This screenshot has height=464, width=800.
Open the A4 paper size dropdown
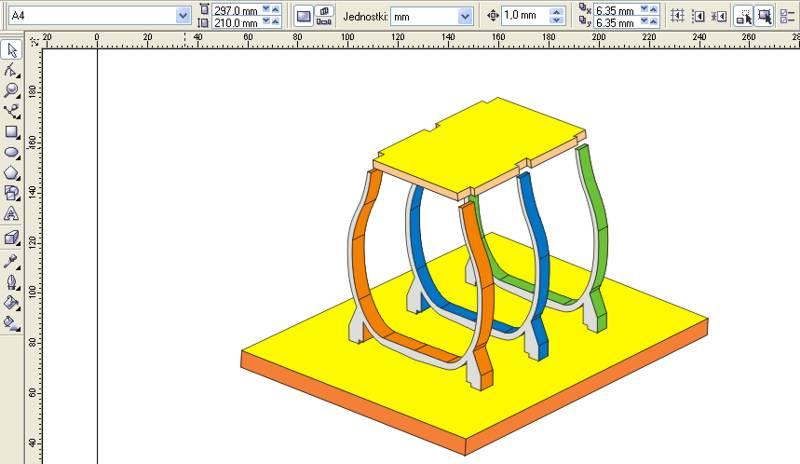182,16
